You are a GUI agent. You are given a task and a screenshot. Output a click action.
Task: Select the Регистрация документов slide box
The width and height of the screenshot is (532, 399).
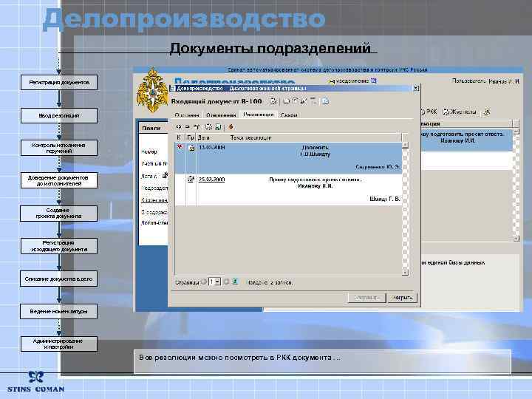59,83
